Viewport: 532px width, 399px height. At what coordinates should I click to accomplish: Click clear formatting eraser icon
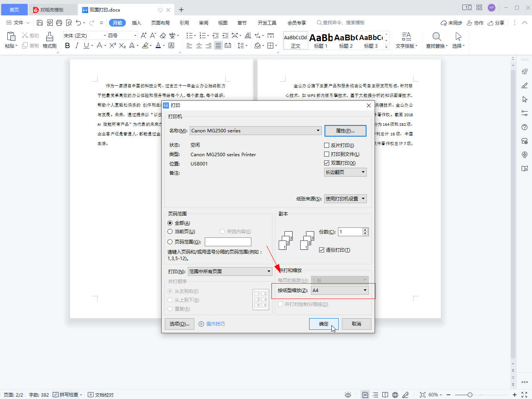point(163,35)
